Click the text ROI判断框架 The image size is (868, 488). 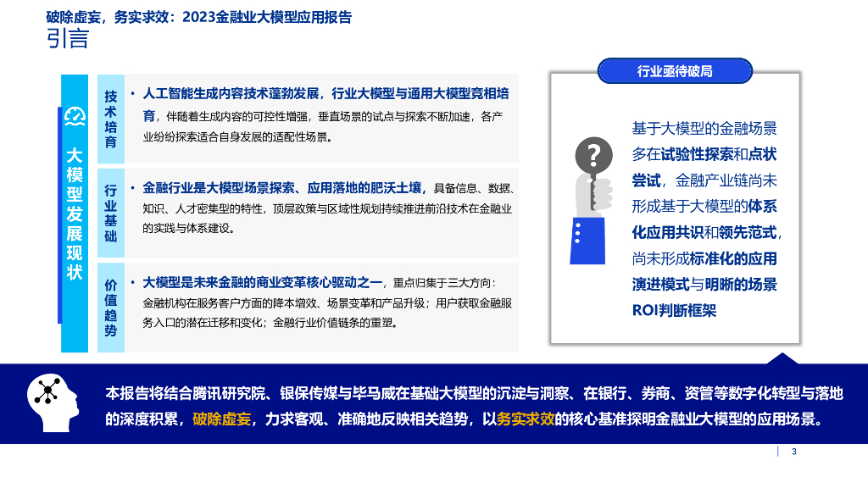coord(674,310)
